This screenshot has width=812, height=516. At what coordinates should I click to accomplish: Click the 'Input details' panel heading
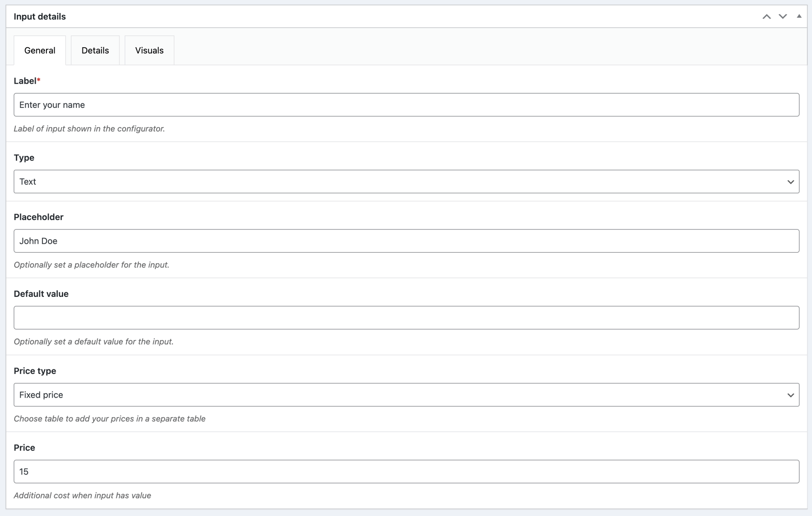click(x=40, y=16)
